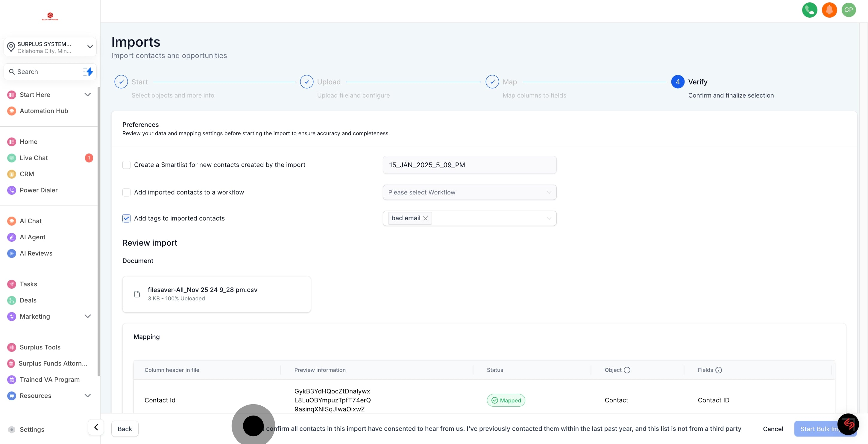Click the Smartlist name input field
The image size is (868, 444).
[469, 165]
